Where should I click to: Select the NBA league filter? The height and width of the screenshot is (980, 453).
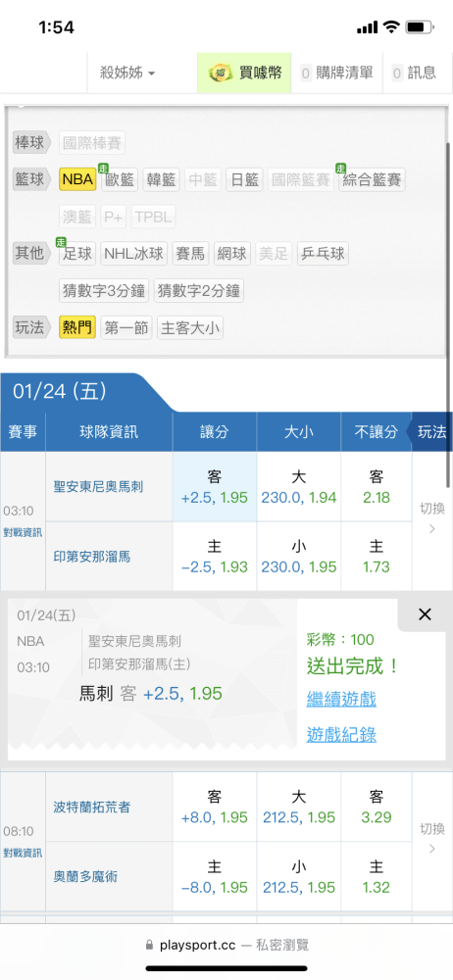pyautogui.click(x=78, y=180)
